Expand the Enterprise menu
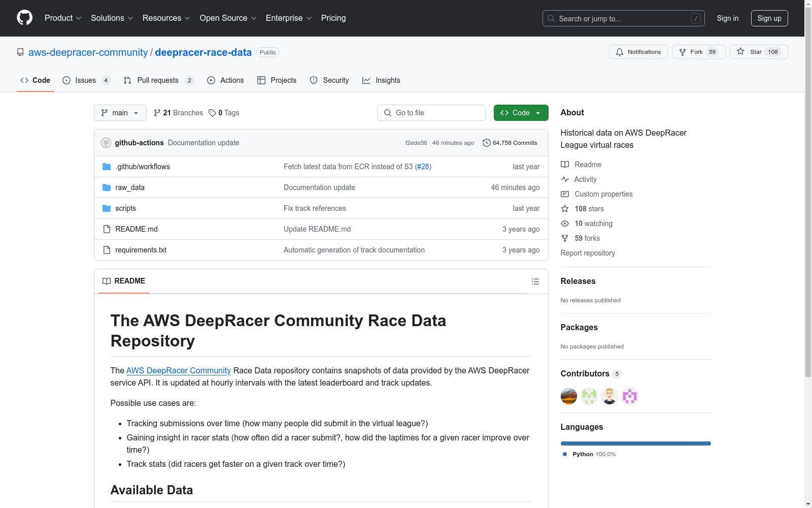Screen dimensions: 812x508 (289, 18)
